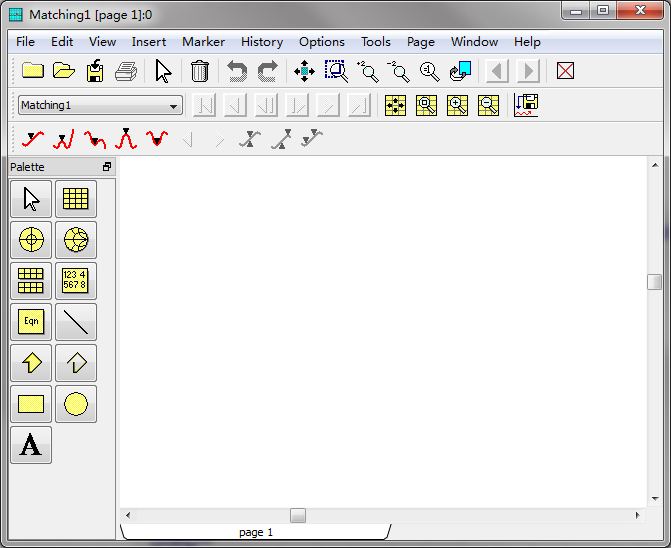Click plot zoom area magnifier icon
671x548 pixels.
point(427,105)
